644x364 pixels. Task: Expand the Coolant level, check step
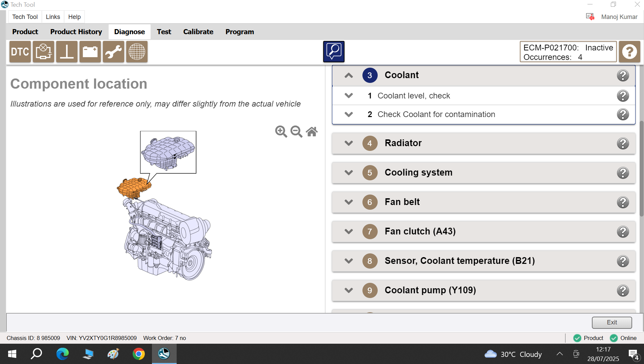click(x=349, y=96)
